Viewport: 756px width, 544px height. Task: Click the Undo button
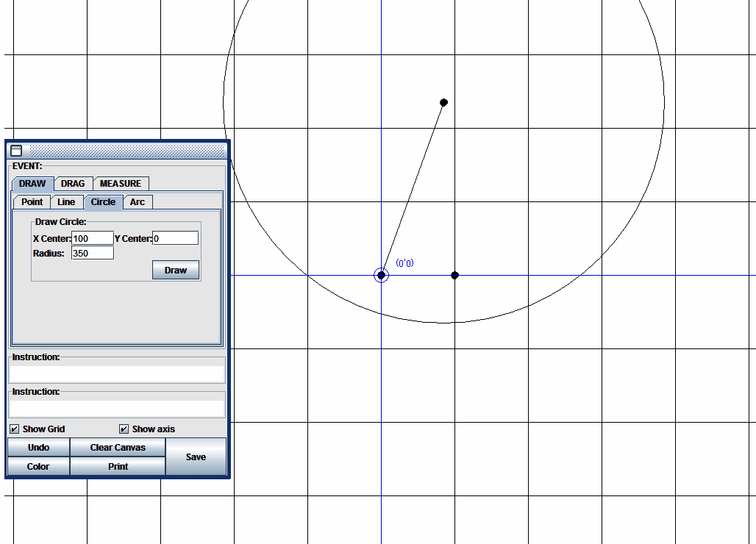[x=38, y=447]
